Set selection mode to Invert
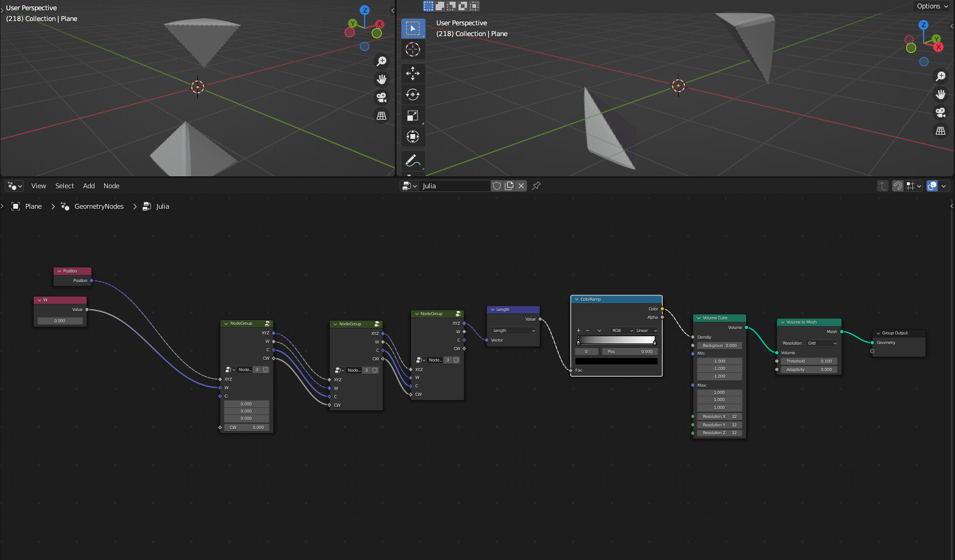Screen dimensions: 955x560 [x=463, y=6]
